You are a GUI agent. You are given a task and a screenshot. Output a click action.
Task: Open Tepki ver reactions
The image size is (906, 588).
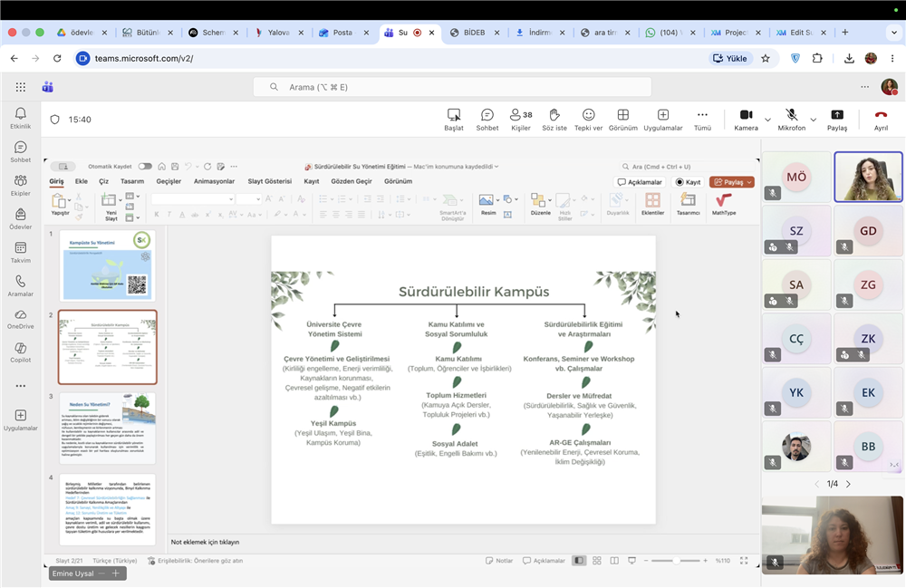point(588,120)
